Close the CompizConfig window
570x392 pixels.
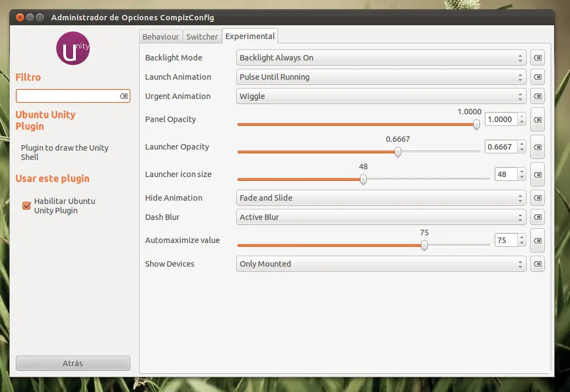20,17
